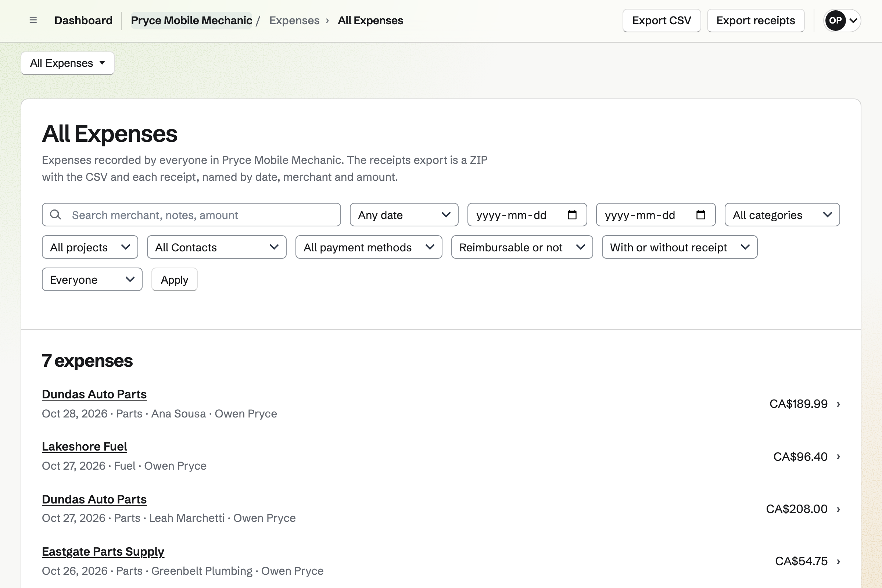
Task: Open the CA$189.99 expense row arrow
Action: [x=839, y=404]
